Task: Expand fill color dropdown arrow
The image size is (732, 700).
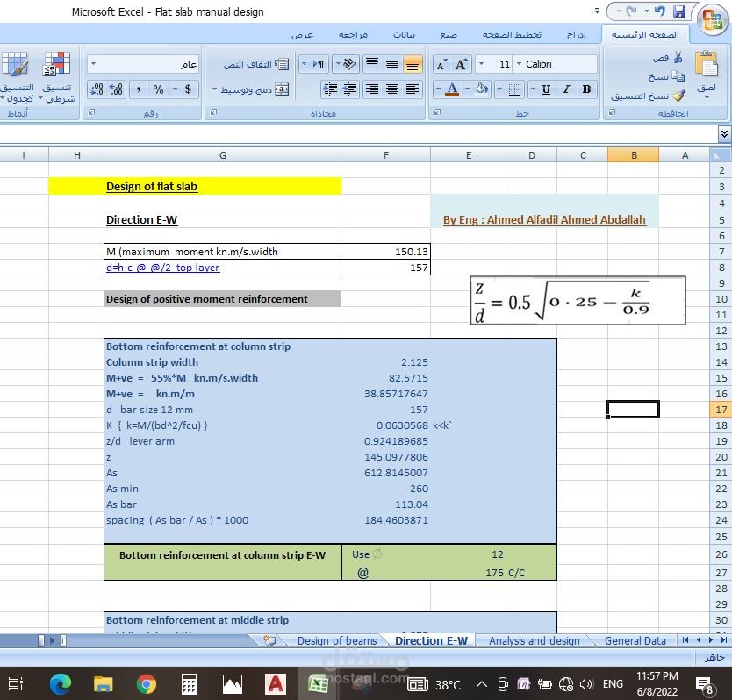Action: pos(467,89)
